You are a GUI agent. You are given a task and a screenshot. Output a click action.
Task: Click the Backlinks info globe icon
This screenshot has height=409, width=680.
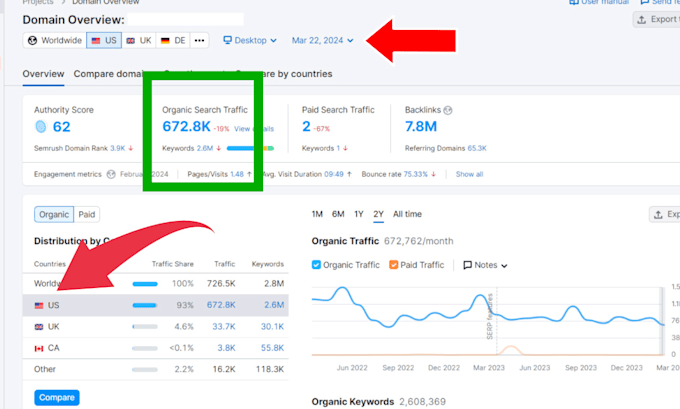coord(448,110)
